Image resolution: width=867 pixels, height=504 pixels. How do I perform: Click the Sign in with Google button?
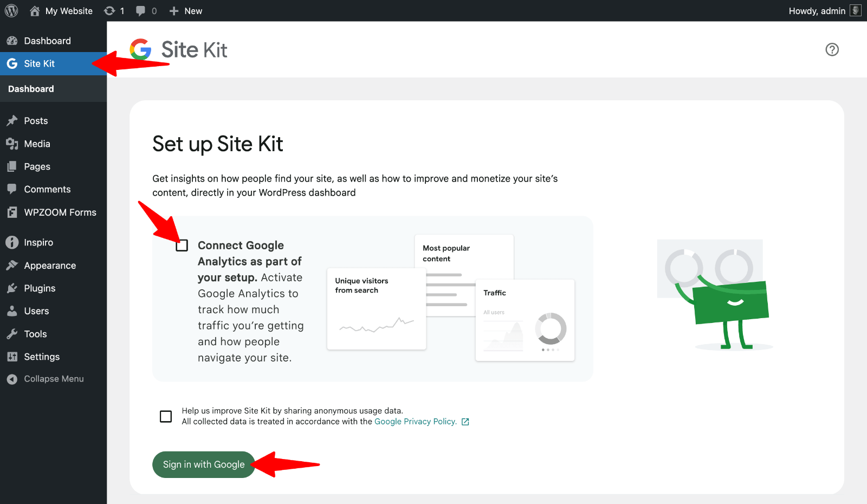pyautogui.click(x=204, y=464)
